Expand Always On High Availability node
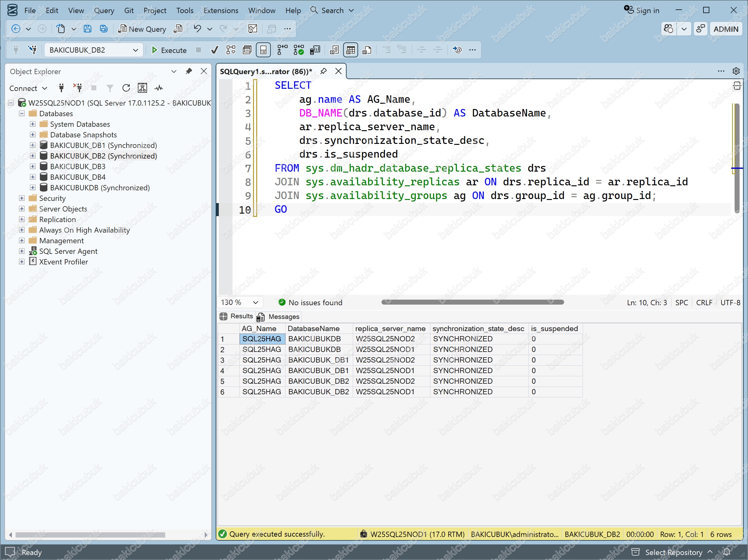This screenshot has height=560, width=748. point(22,230)
